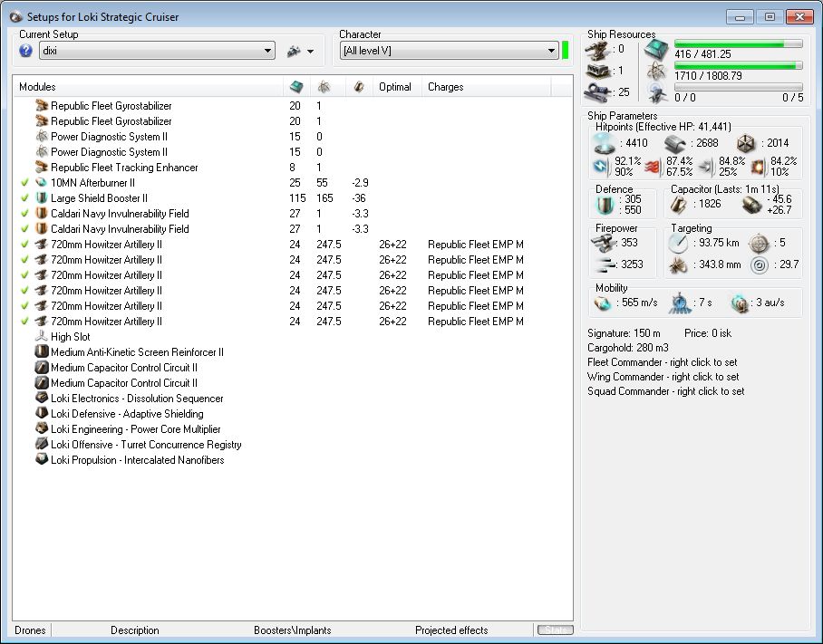Click the calibration icon showing 25
This screenshot has height=644, width=823.
tap(597, 92)
